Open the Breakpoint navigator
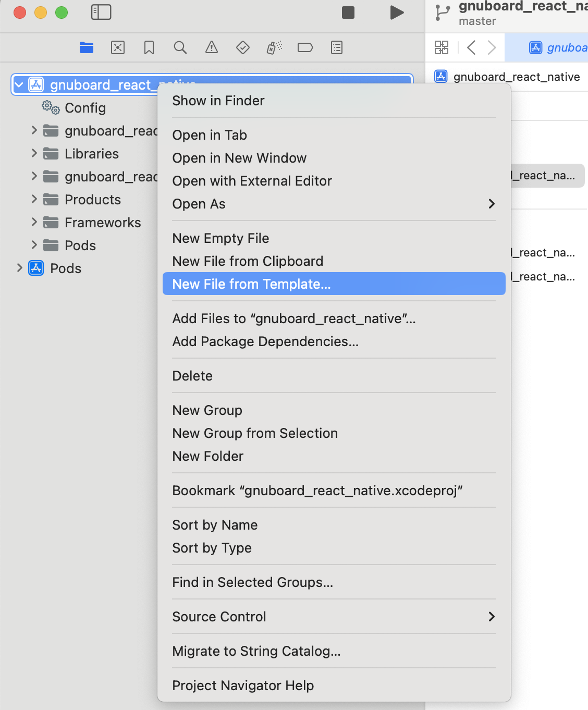 point(305,47)
